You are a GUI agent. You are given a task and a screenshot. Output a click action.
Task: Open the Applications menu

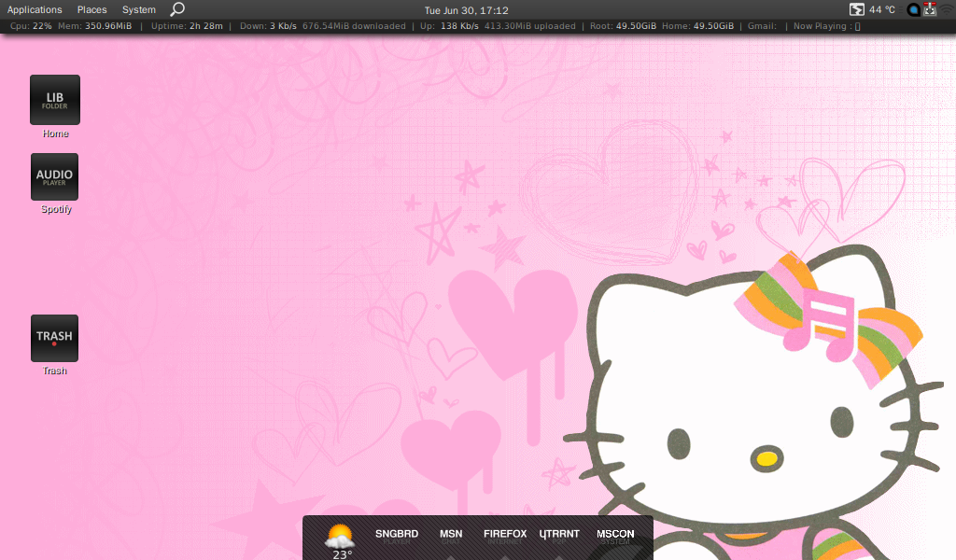(x=35, y=9)
